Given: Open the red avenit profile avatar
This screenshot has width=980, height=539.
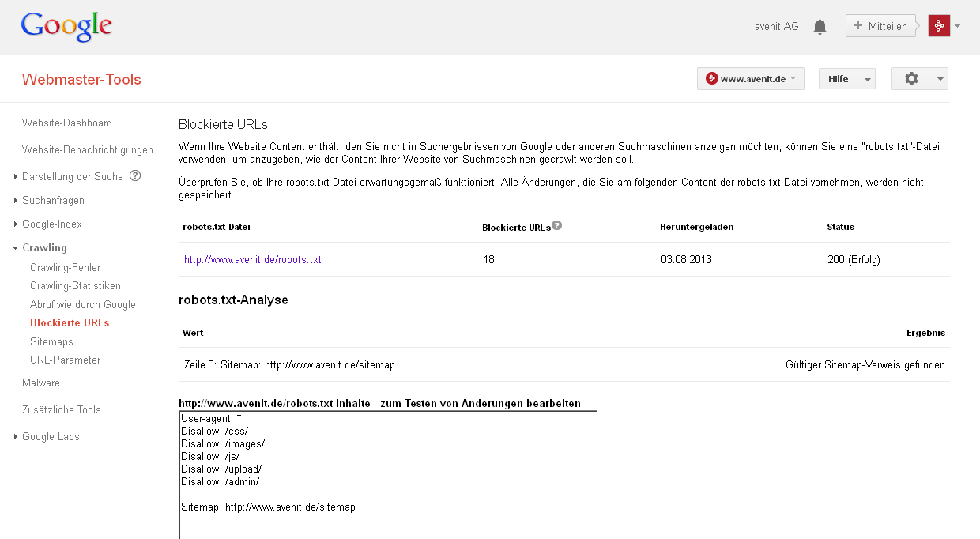Looking at the screenshot, I should (939, 26).
